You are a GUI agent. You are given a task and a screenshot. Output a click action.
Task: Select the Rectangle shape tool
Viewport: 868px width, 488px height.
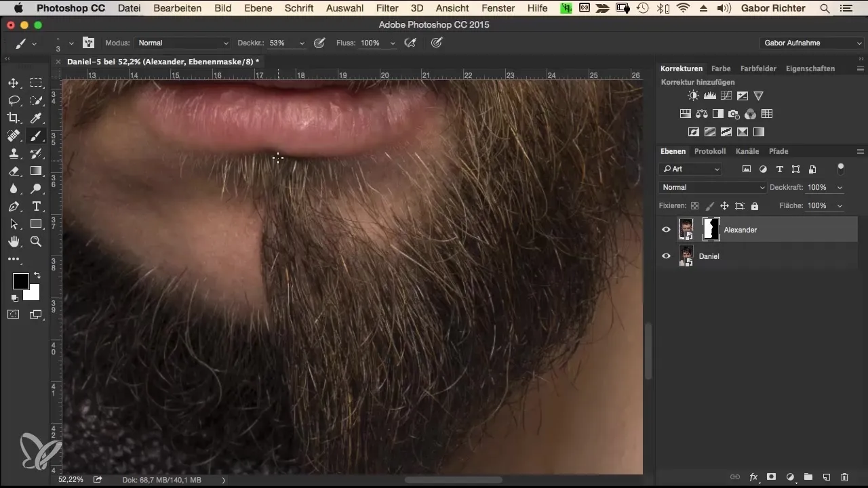pyautogui.click(x=36, y=224)
